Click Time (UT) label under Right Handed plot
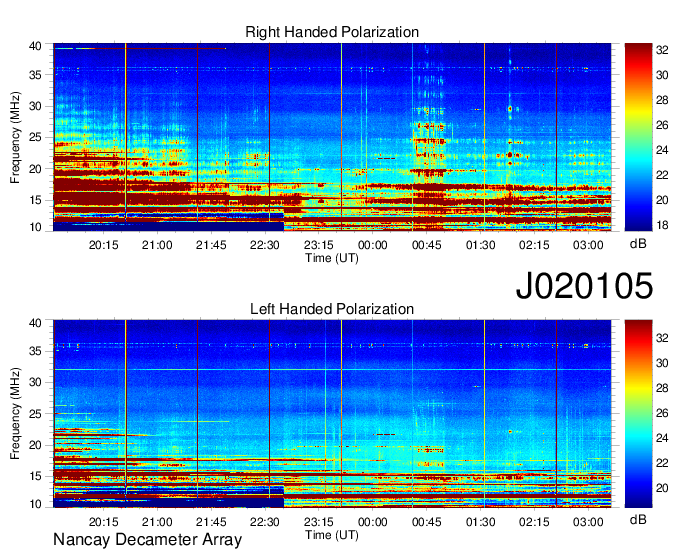Viewport: 680px width, 552px height. pos(332,258)
